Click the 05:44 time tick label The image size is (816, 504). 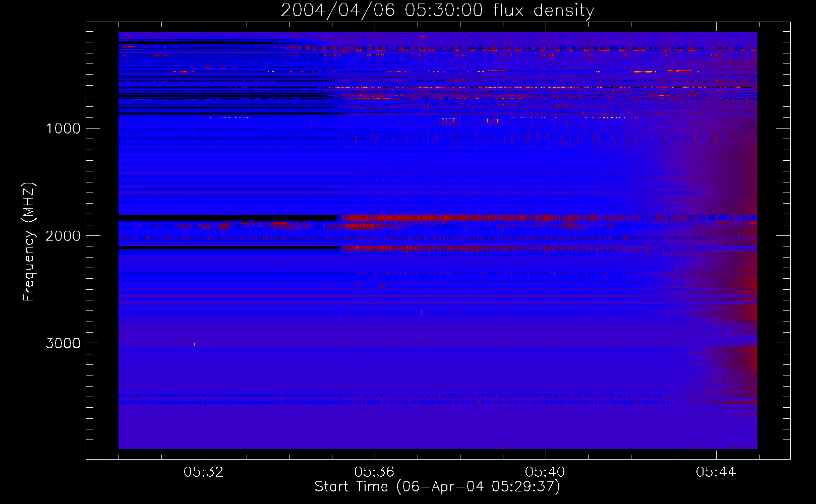click(x=716, y=472)
